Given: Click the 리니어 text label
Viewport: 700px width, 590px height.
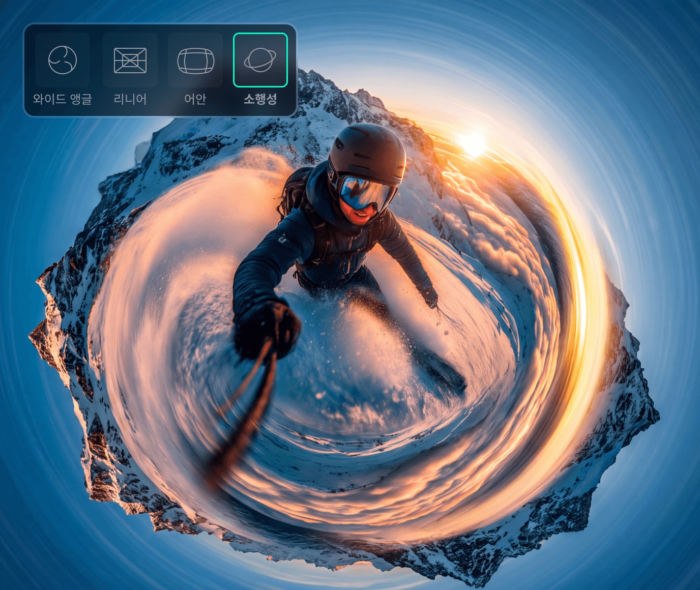Looking at the screenshot, I should point(130,99).
